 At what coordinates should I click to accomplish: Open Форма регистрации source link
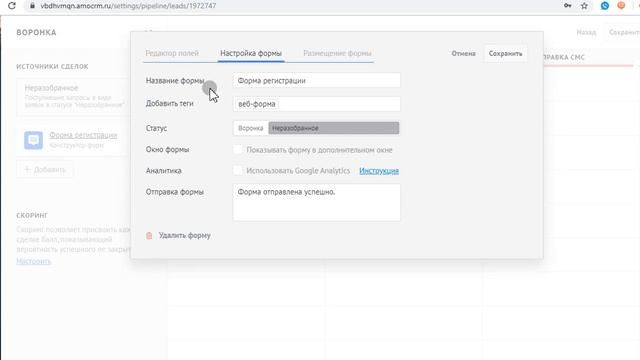[83, 135]
